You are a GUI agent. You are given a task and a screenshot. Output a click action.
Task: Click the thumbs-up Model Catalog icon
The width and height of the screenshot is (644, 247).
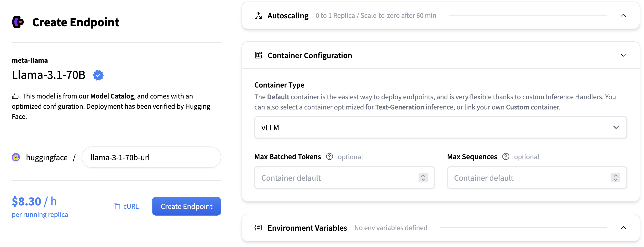[15, 96]
